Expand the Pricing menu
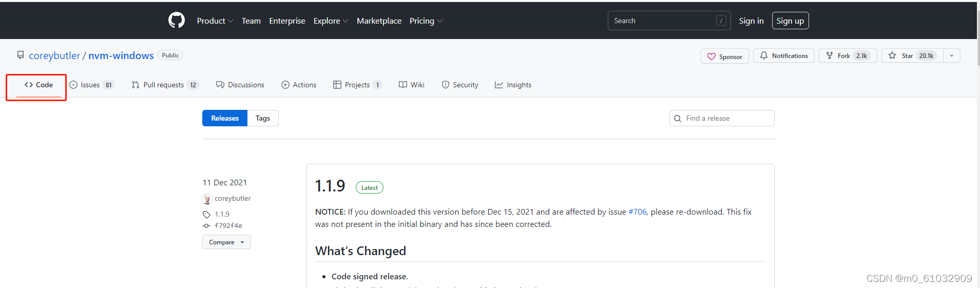This screenshot has width=980, height=288. pyautogui.click(x=426, y=21)
